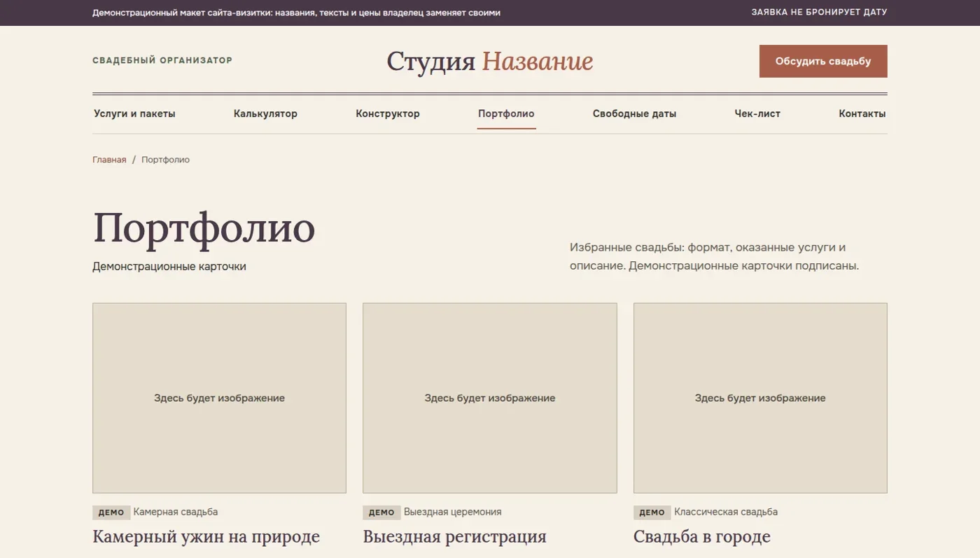This screenshot has width=980, height=558.
Task: Open the "Выездная регистрация" card title
Action: click(x=454, y=537)
